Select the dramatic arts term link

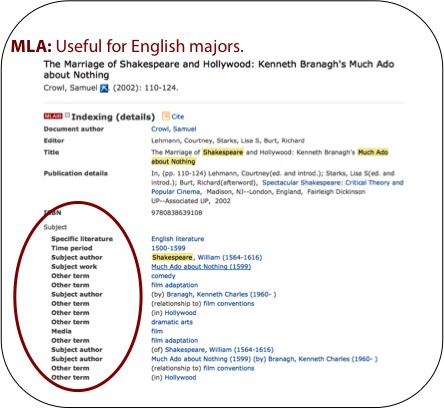click(x=172, y=322)
